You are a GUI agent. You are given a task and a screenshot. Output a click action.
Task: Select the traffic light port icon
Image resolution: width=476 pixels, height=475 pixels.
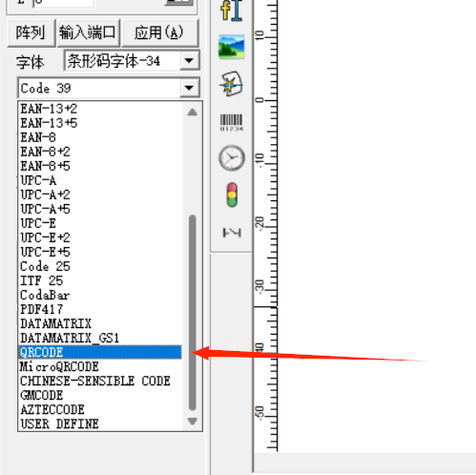pos(232,195)
